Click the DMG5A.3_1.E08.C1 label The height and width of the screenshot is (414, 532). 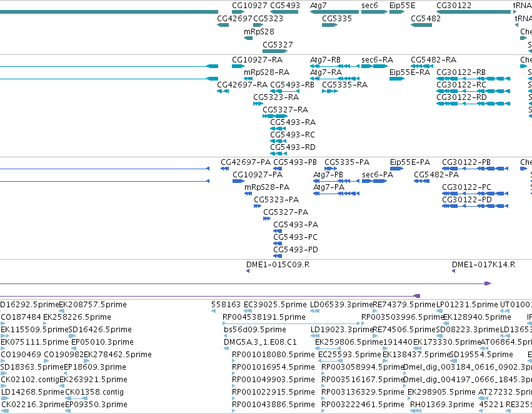click(x=260, y=342)
